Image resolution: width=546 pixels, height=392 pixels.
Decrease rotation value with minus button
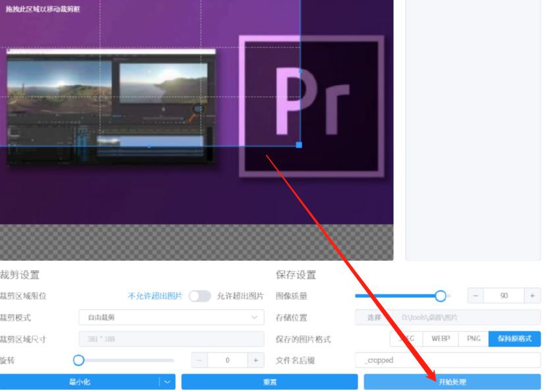click(200, 360)
